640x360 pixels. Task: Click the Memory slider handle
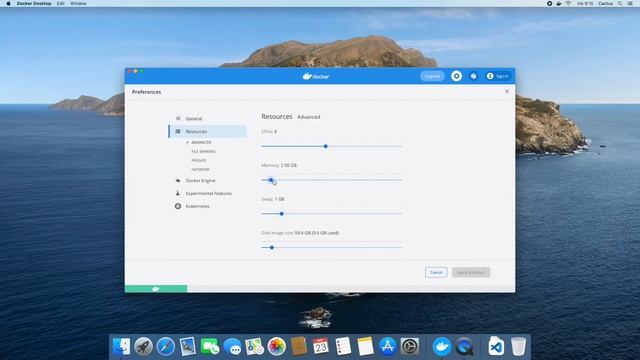pyautogui.click(x=271, y=180)
